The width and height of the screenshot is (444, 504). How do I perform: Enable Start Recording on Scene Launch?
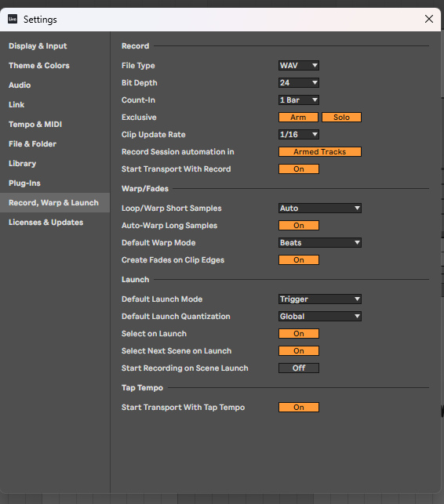[x=299, y=368]
